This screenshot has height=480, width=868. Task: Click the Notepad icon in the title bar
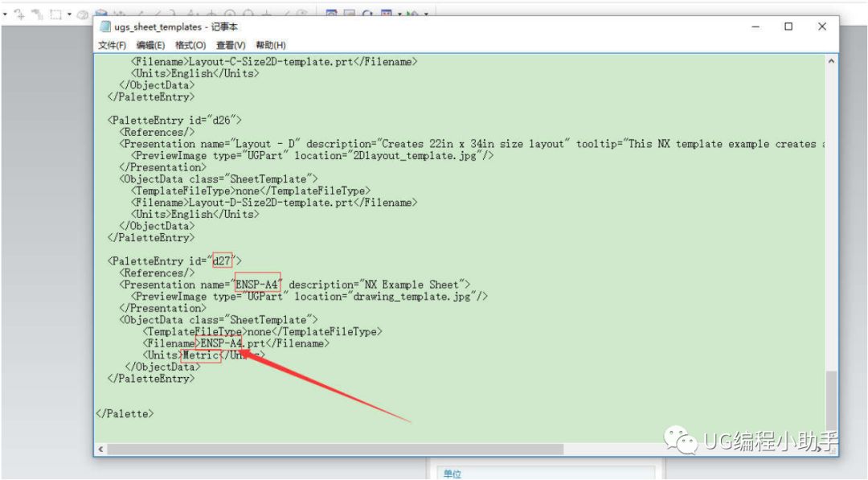105,27
